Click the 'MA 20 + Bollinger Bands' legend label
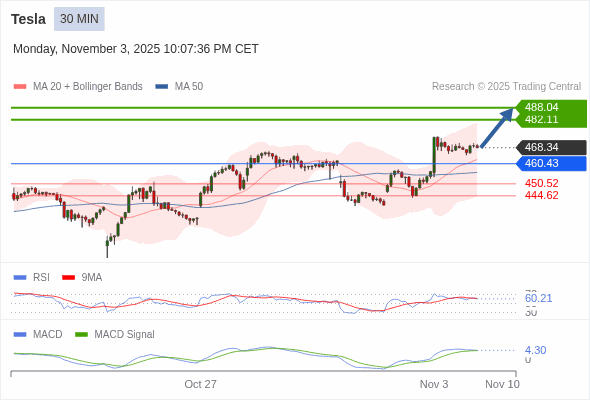 [x=88, y=87]
